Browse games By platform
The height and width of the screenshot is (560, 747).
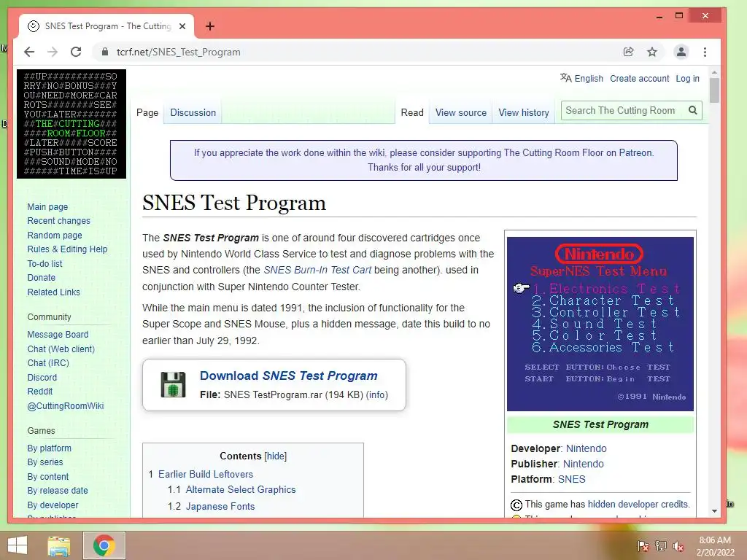click(x=49, y=448)
